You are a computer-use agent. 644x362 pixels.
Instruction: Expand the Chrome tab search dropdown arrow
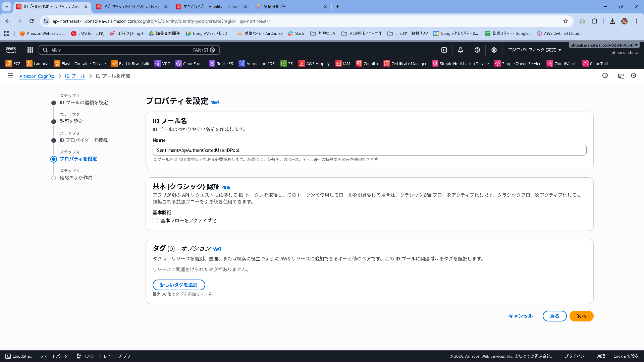pos(7,7)
